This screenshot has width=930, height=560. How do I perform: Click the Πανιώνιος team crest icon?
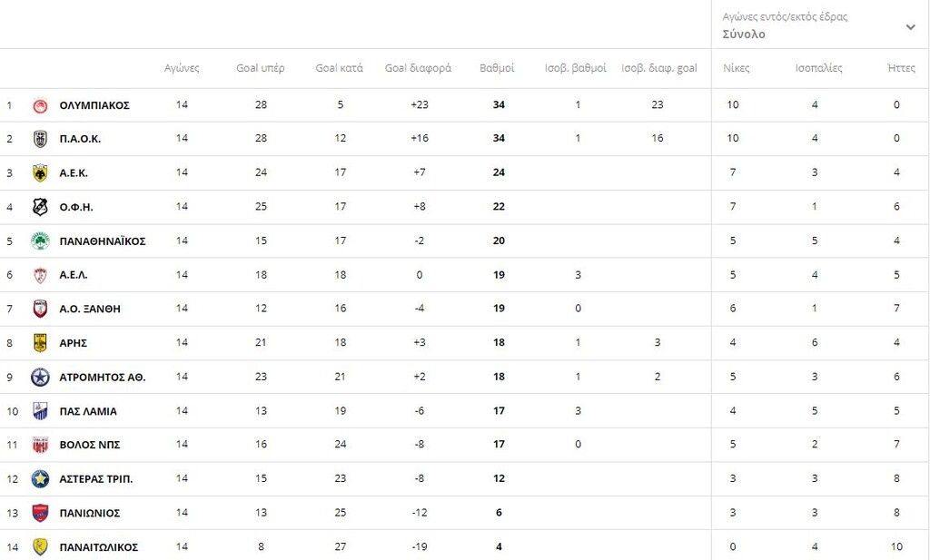(x=40, y=513)
